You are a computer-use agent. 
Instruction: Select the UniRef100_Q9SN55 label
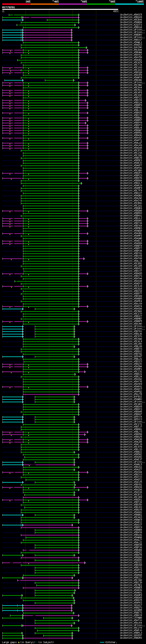[131, 610]
